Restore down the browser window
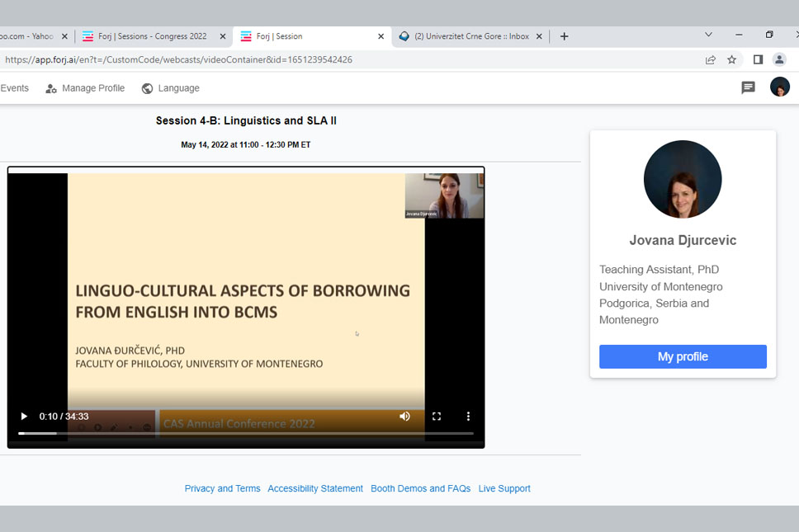 (x=769, y=35)
